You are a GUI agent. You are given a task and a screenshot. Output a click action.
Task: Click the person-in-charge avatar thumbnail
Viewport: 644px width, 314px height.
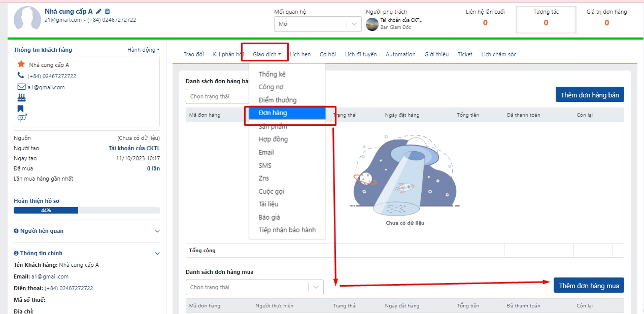pyautogui.click(x=372, y=24)
